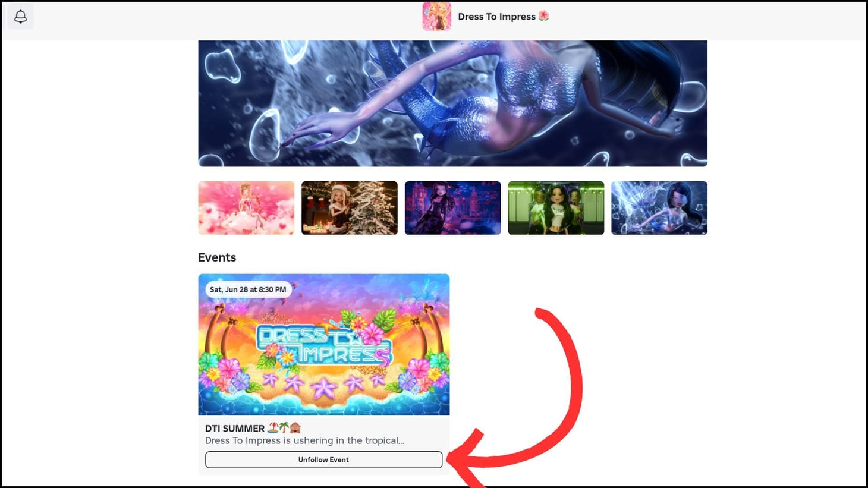The width and height of the screenshot is (868, 488).
Task: Open the DTI SUMMER event title
Action: tap(235, 428)
